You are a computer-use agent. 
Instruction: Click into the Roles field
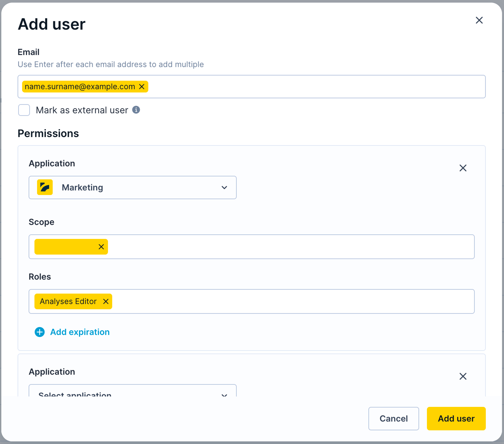(251, 301)
